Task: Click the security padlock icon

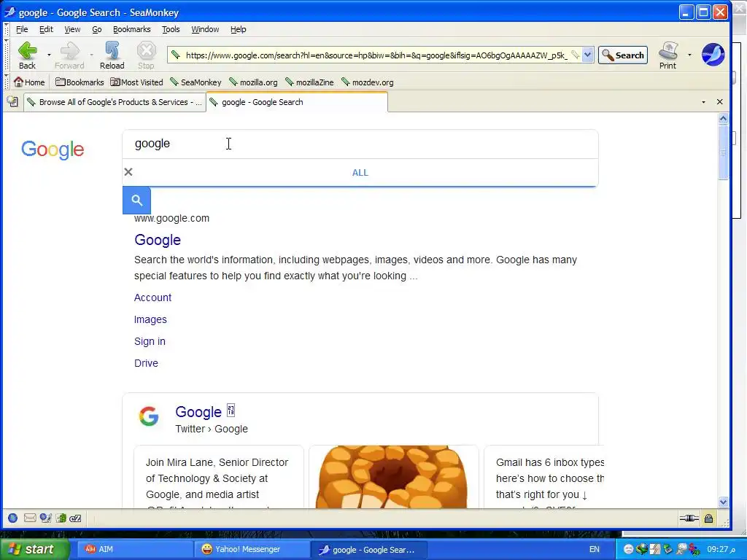Action: point(709,518)
